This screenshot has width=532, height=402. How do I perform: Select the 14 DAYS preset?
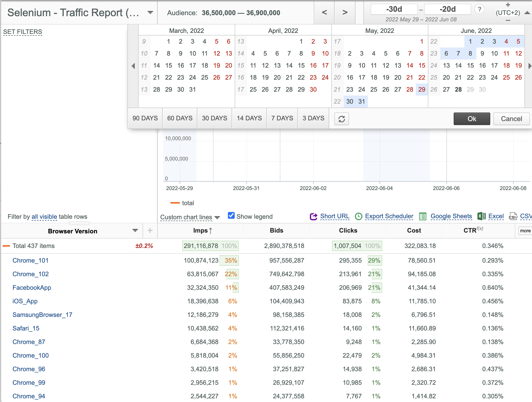coord(249,118)
